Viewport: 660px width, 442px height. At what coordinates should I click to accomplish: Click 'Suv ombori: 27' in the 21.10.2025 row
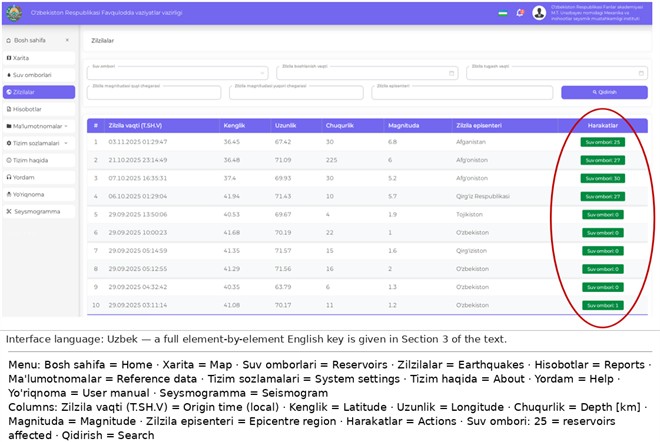[602, 160]
